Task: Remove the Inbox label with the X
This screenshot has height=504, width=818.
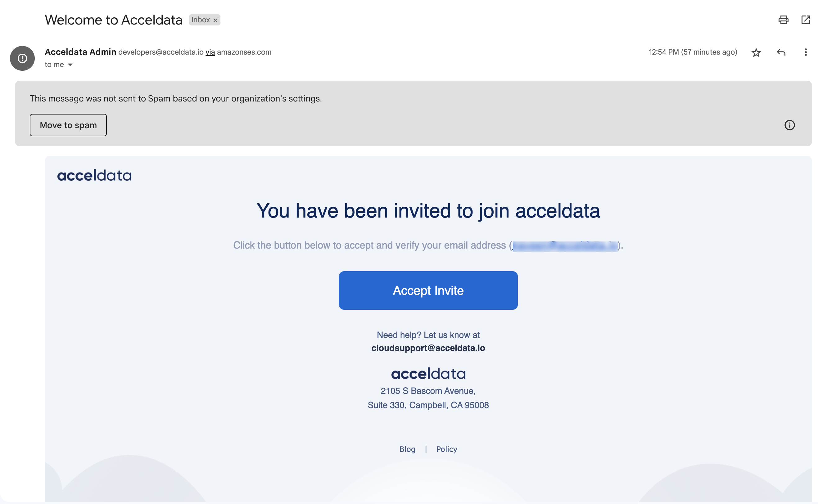Action: pyautogui.click(x=215, y=20)
